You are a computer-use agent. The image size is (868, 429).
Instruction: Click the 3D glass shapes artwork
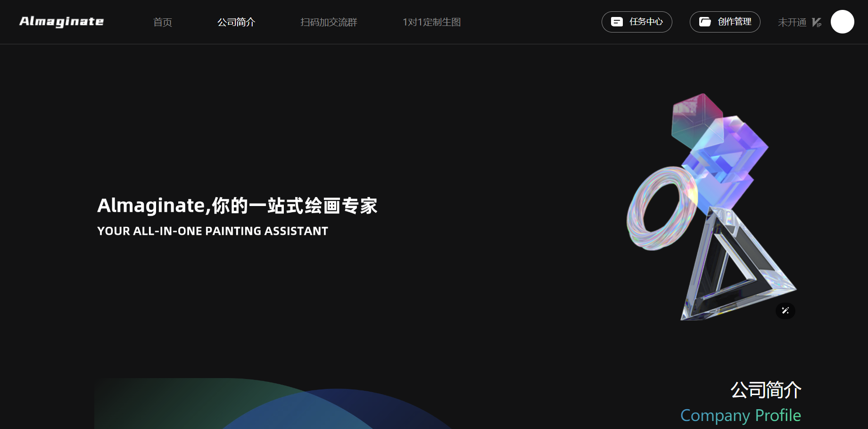point(712,207)
